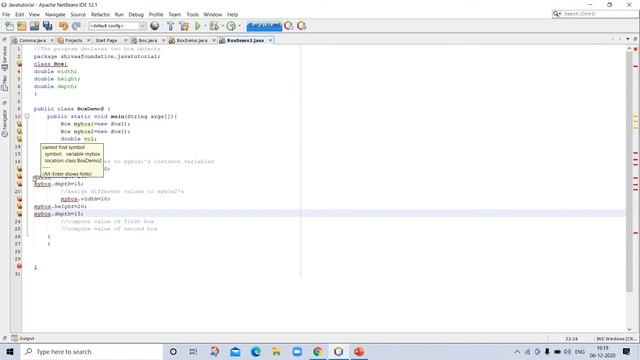
Task: Open the Output window button
Action: (23, 338)
